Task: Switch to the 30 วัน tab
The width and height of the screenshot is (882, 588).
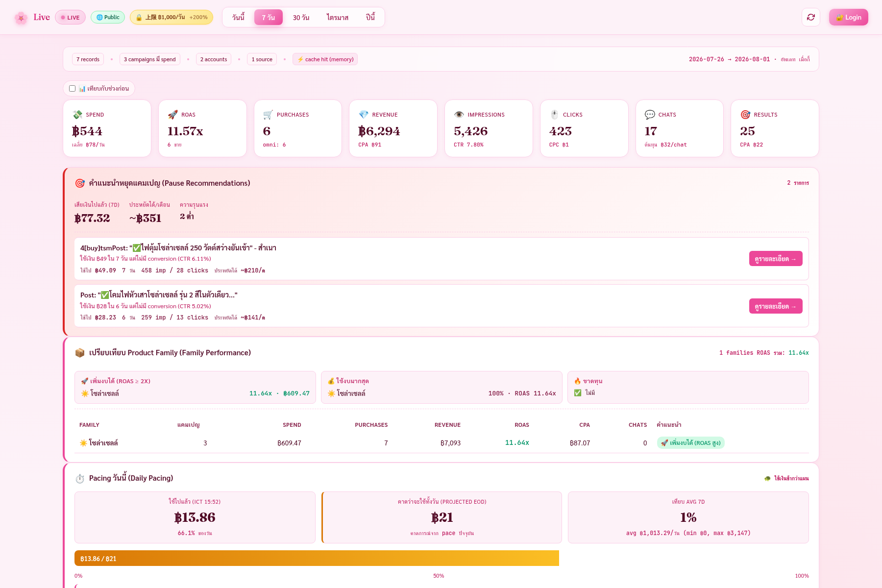Action: [301, 17]
